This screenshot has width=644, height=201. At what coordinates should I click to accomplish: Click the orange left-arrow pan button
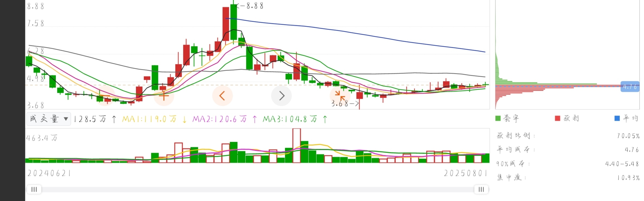point(222,96)
